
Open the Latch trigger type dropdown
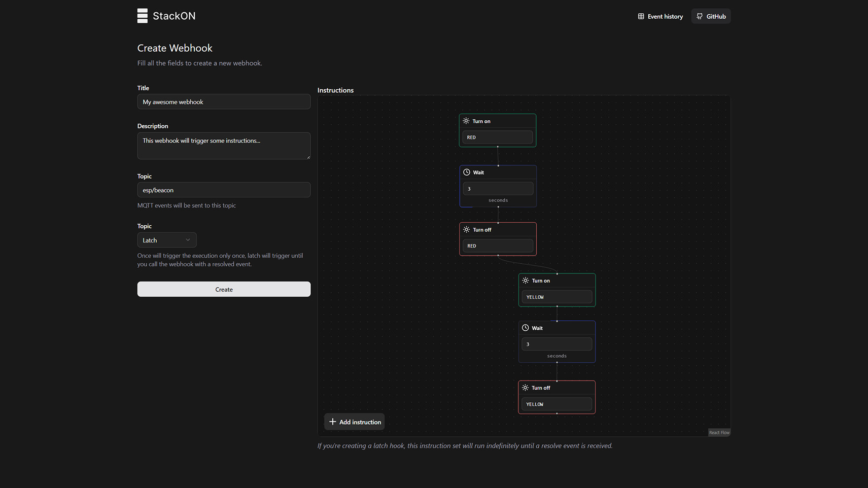click(166, 240)
